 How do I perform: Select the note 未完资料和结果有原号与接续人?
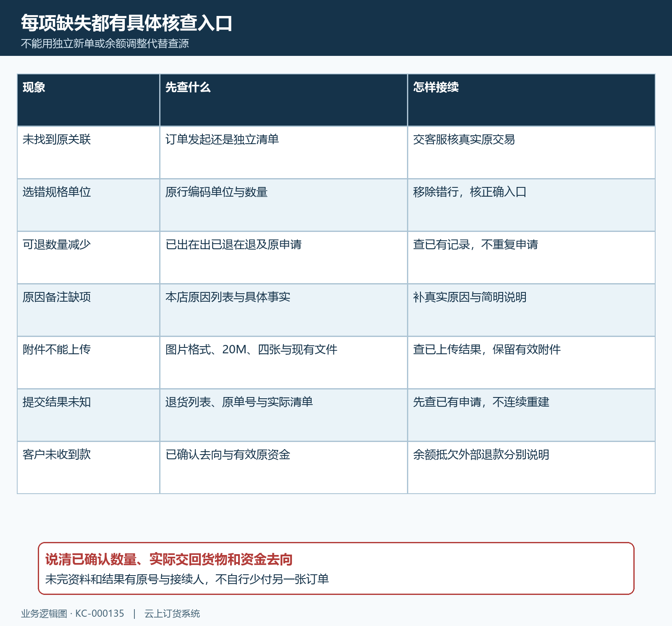point(124,579)
